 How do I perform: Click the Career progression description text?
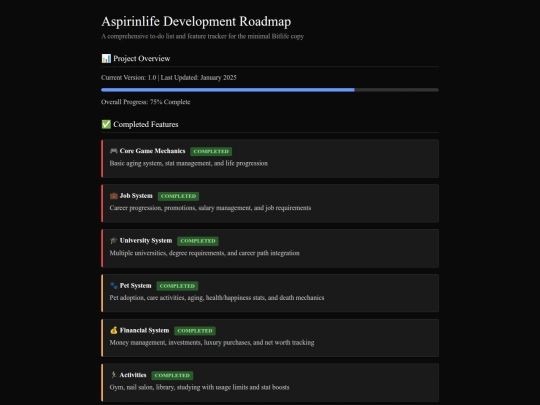coord(210,208)
